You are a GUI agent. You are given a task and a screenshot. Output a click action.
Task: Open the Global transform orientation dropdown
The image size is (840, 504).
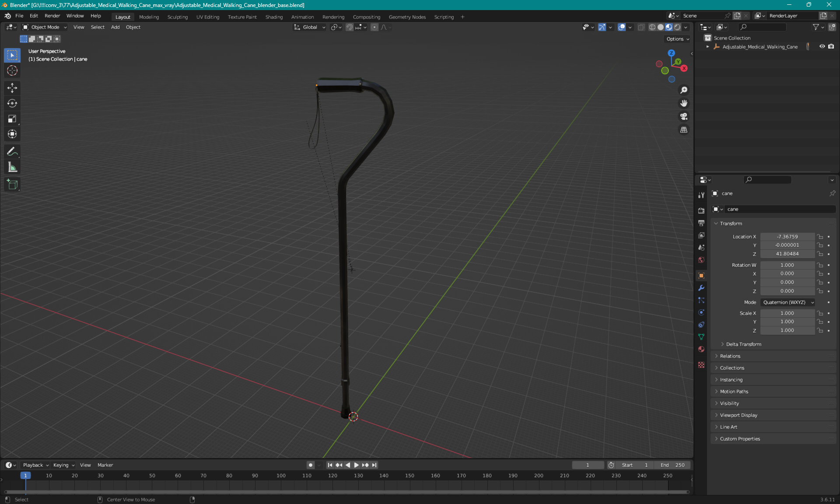pos(310,27)
